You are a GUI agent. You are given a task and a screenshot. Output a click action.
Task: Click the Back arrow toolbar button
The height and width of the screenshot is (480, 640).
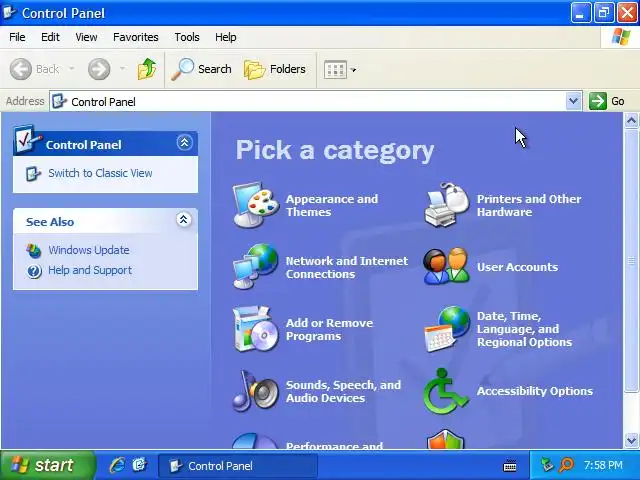click(35, 69)
